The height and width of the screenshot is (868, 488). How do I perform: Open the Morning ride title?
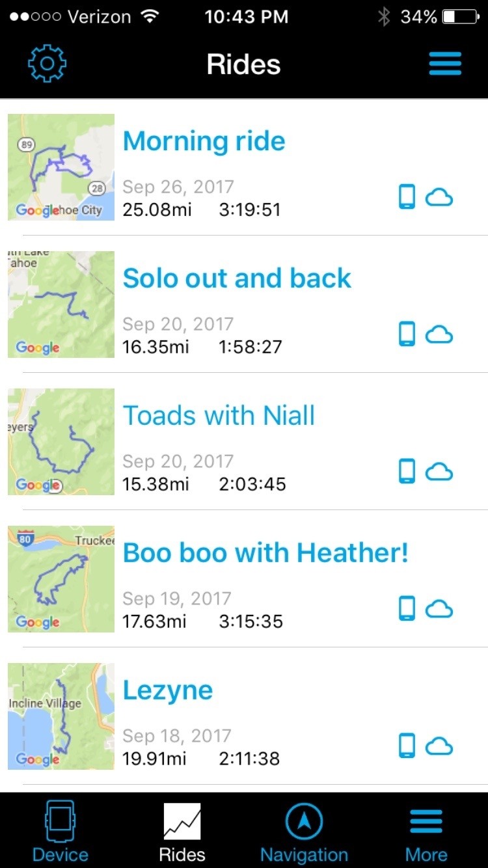(x=204, y=141)
